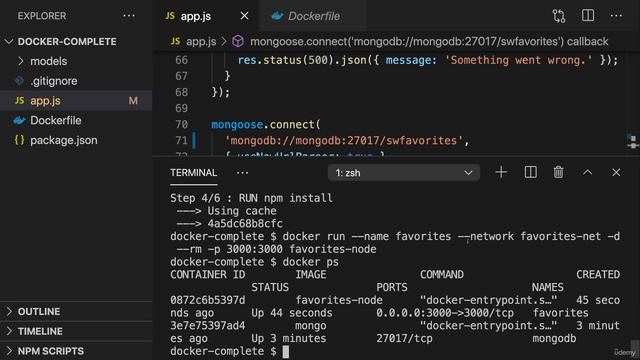Open editor more actions menu
The width and height of the screenshot is (640, 360).
pos(616,16)
